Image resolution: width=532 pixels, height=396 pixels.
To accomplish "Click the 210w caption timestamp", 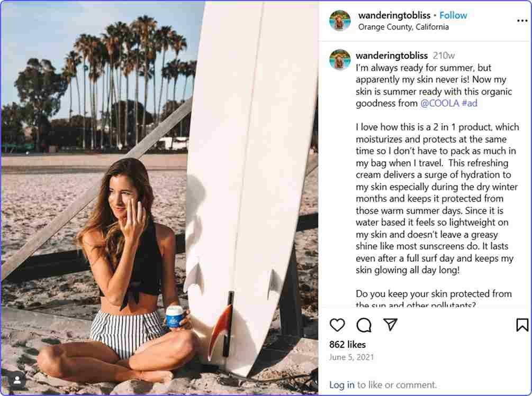I will [x=444, y=56].
